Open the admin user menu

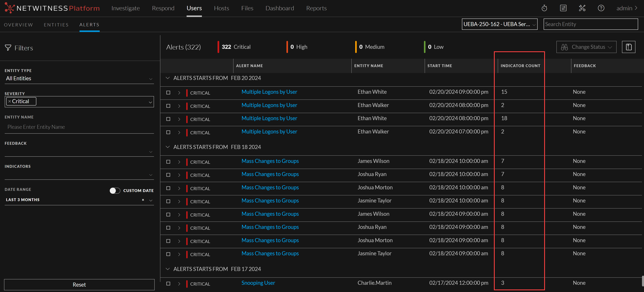pyautogui.click(x=627, y=8)
